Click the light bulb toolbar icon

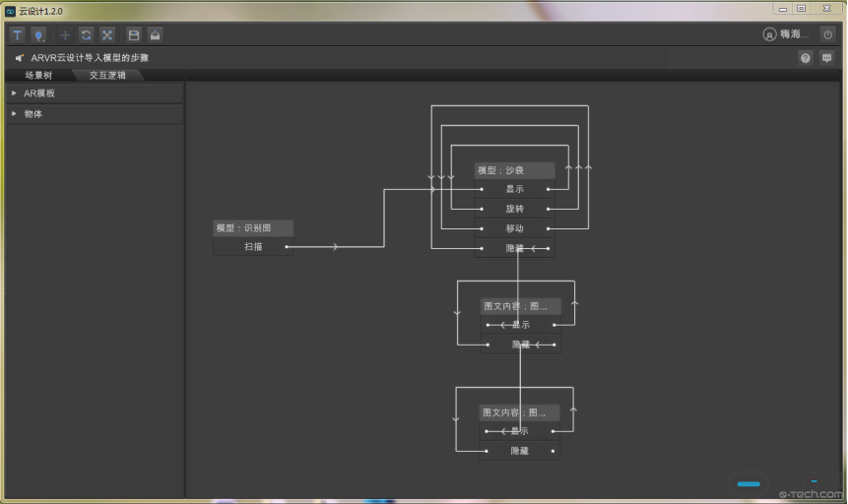(38, 34)
